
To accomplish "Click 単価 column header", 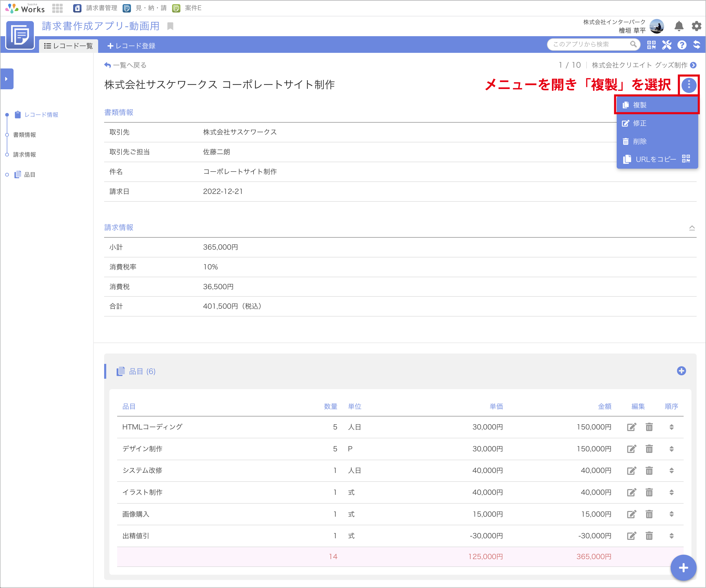I will (496, 407).
